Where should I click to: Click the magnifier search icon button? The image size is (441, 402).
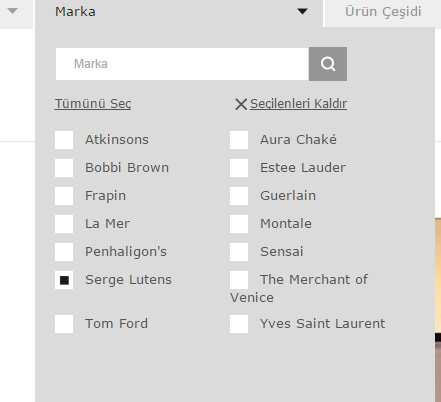(x=328, y=64)
